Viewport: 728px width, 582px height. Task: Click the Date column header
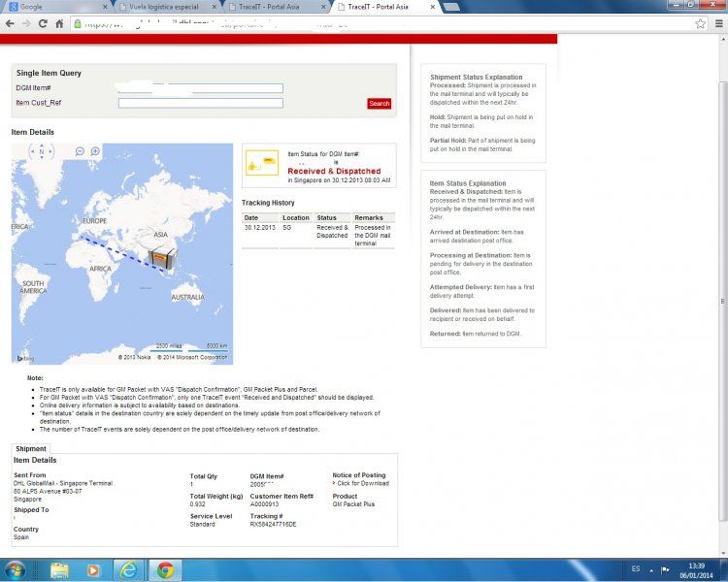click(260, 217)
